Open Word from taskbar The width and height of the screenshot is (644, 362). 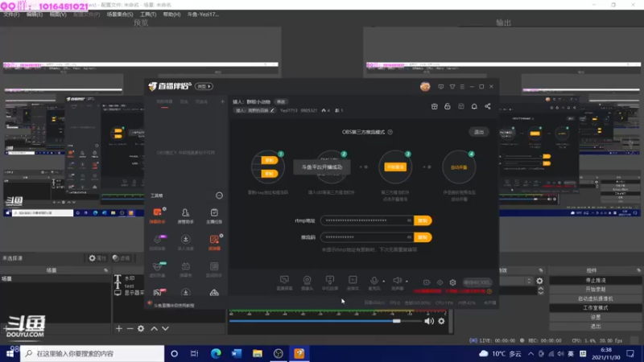[x=237, y=353]
